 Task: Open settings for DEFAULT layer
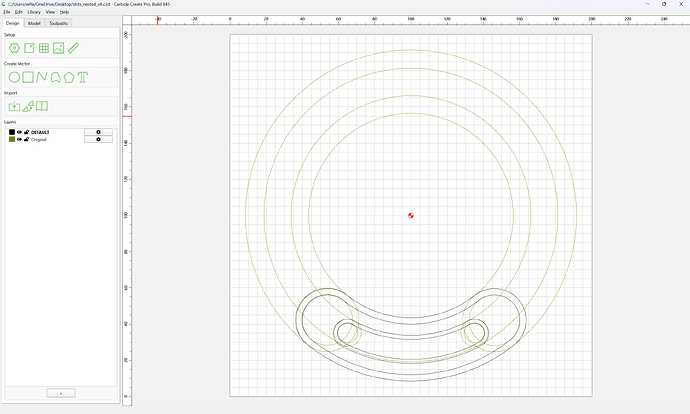point(98,132)
